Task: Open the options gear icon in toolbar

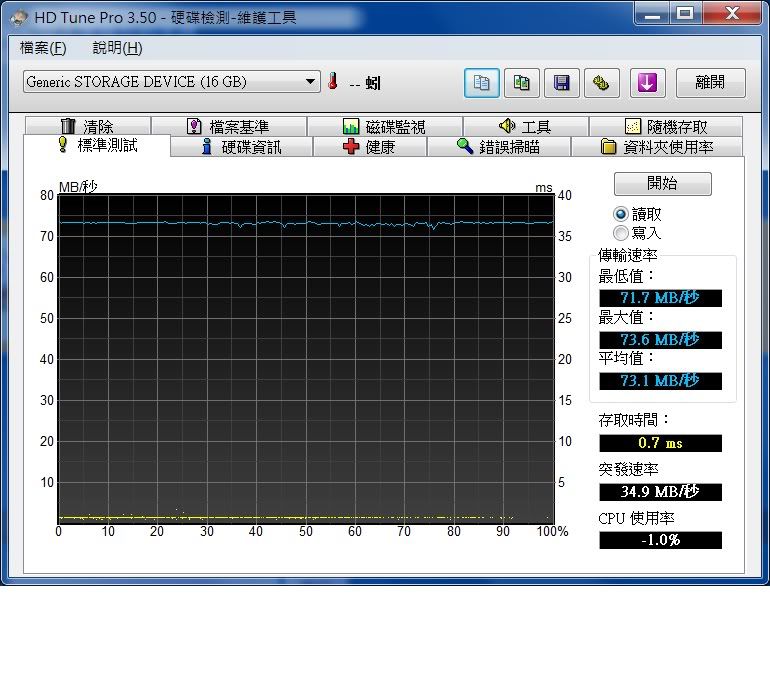Action: coord(602,83)
